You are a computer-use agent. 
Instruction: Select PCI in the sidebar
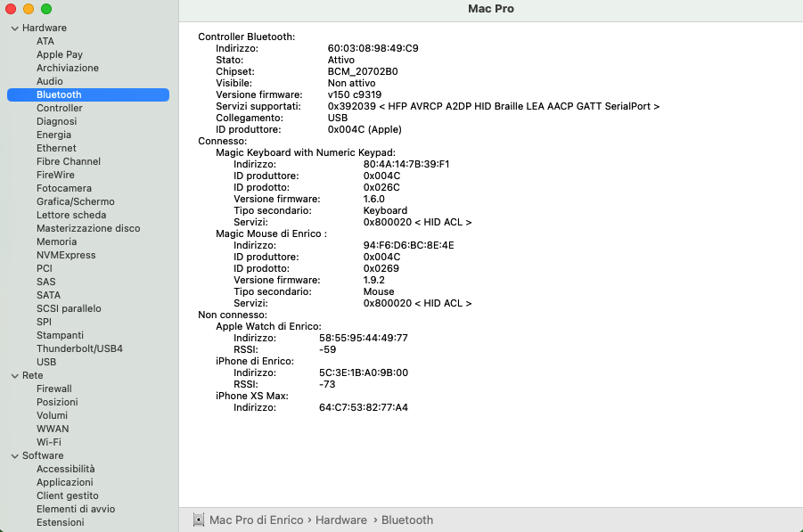[x=45, y=268]
